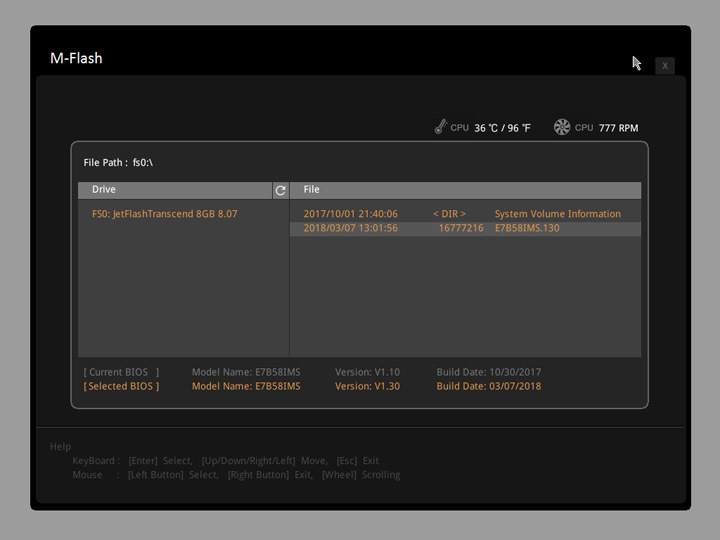Click the 36 °C / 96 °F temperature reading
720x540 pixels.
pos(502,128)
